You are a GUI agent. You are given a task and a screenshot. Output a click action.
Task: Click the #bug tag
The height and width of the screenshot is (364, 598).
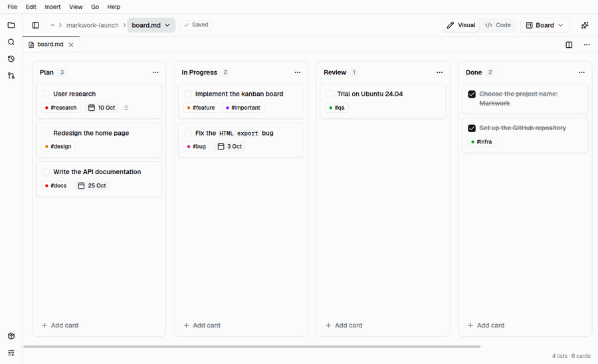click(197, 146)
